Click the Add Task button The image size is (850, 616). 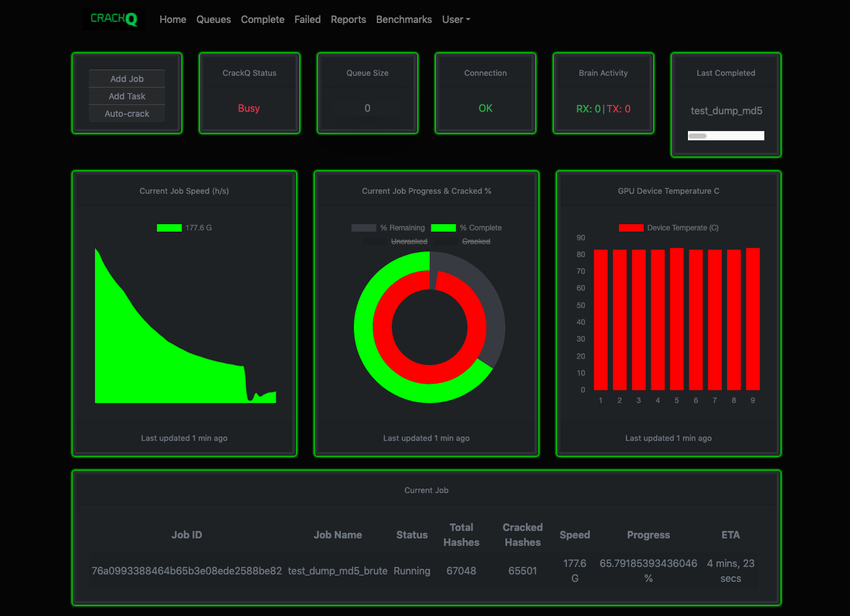coord(127,96)
